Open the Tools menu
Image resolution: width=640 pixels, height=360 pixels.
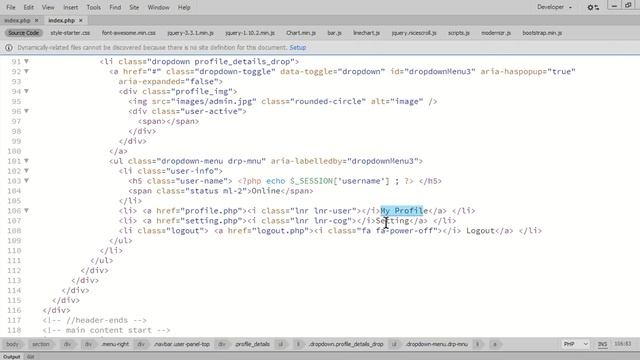93,7
